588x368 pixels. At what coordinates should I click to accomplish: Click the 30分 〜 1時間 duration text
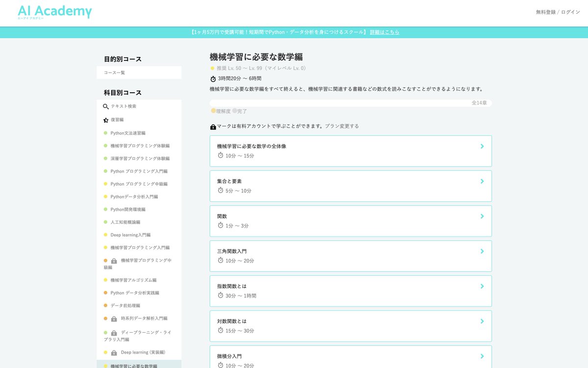point(241,296)
